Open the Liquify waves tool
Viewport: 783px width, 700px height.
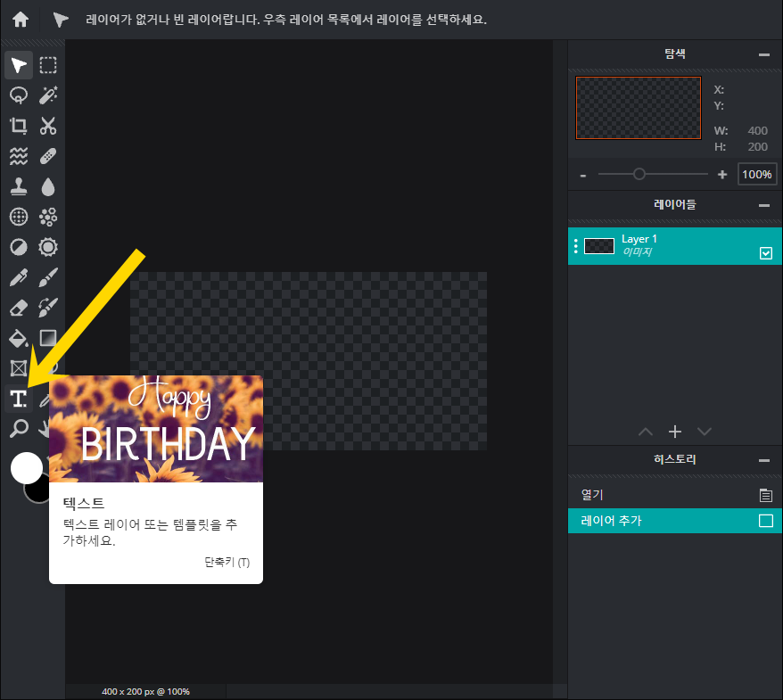pyautogui.click(x=19, y=156)
